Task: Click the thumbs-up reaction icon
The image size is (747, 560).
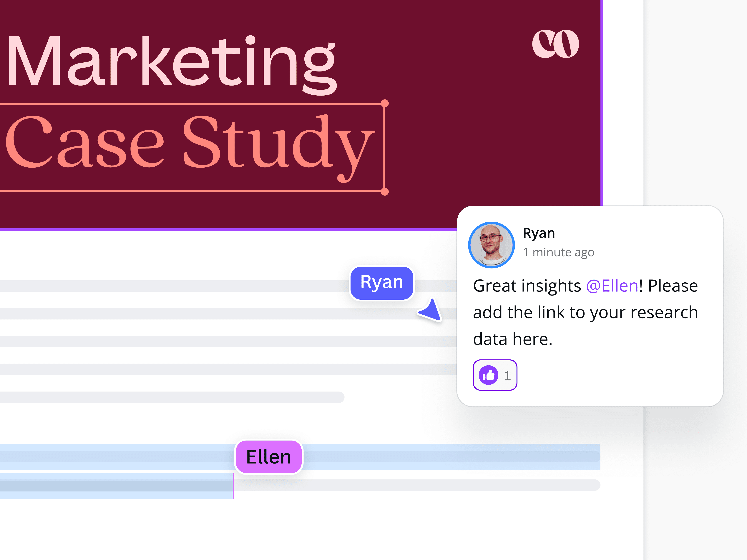Action: (x=489, y=375)
